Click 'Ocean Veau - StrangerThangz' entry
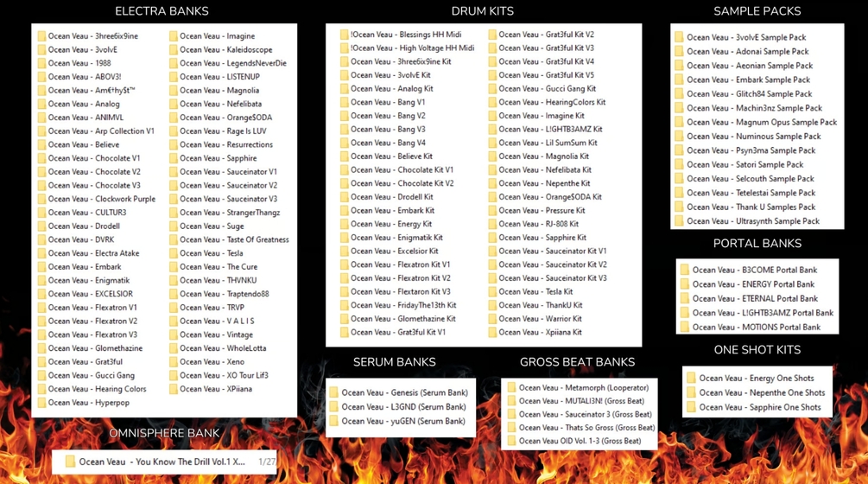This screenshot has width=868, height=484. click(x=230, y=212)
